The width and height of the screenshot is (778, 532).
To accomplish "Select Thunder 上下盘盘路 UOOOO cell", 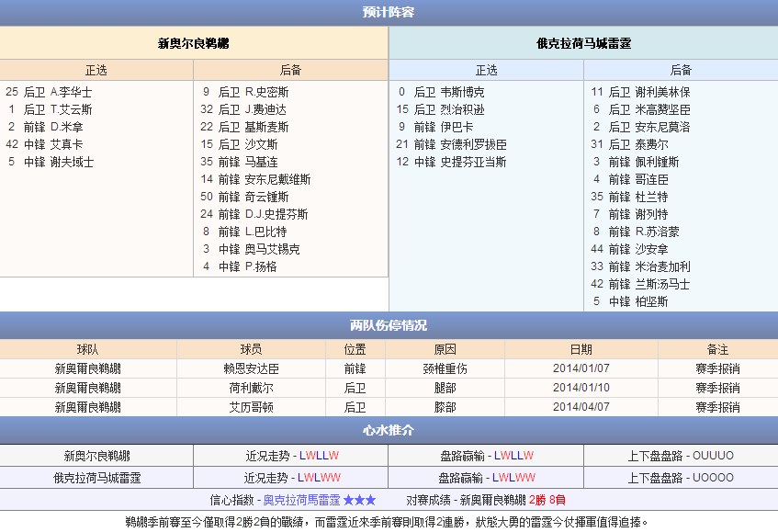I will coord(681,478).
